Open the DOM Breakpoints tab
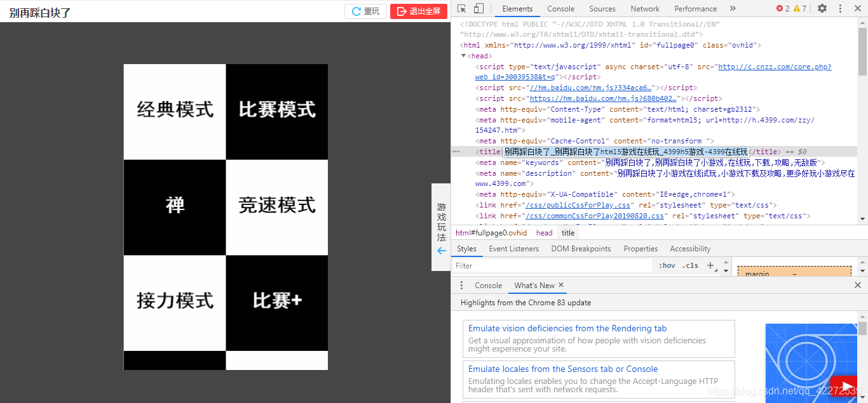The height and width of the screenshot is (403, 868). [581, 249]
